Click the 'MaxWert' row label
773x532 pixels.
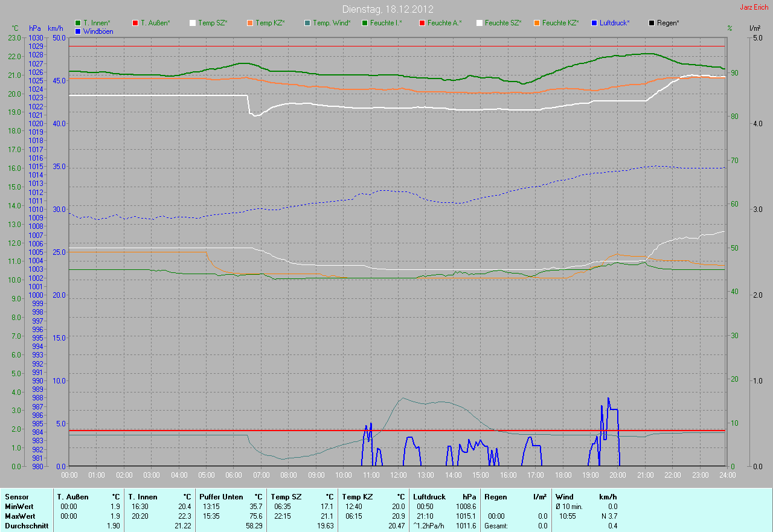tap(20, 516)
